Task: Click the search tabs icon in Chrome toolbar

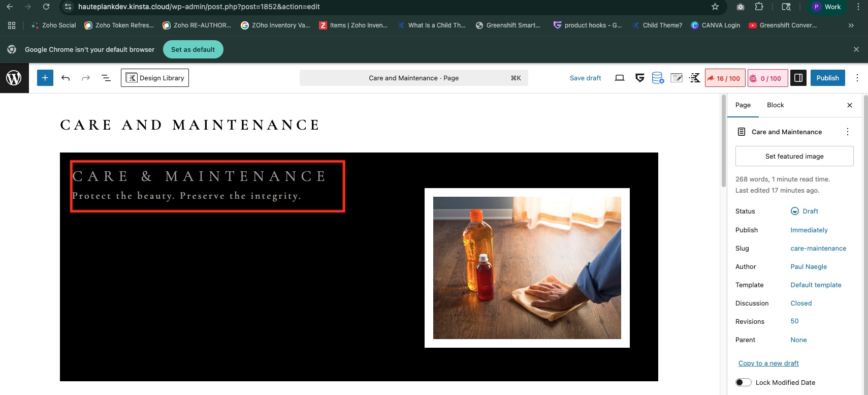Action: [x=786, y=7]
